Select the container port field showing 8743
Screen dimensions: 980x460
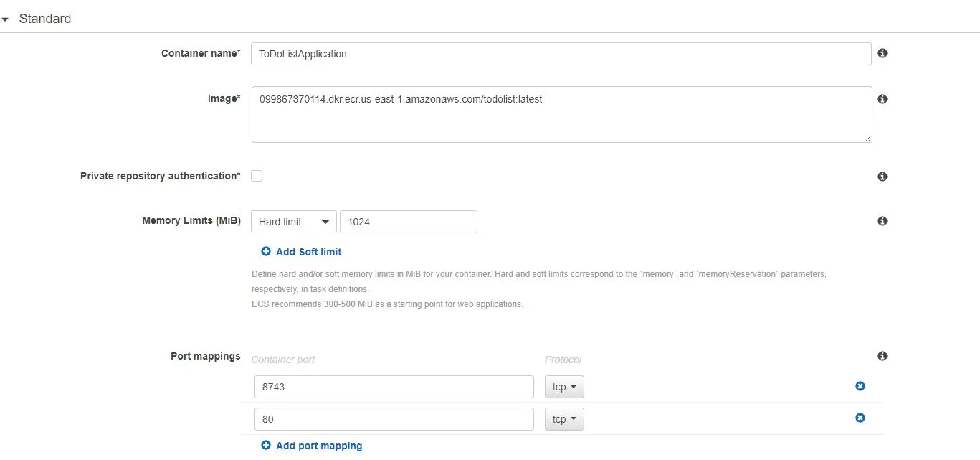tap(394, 386)
